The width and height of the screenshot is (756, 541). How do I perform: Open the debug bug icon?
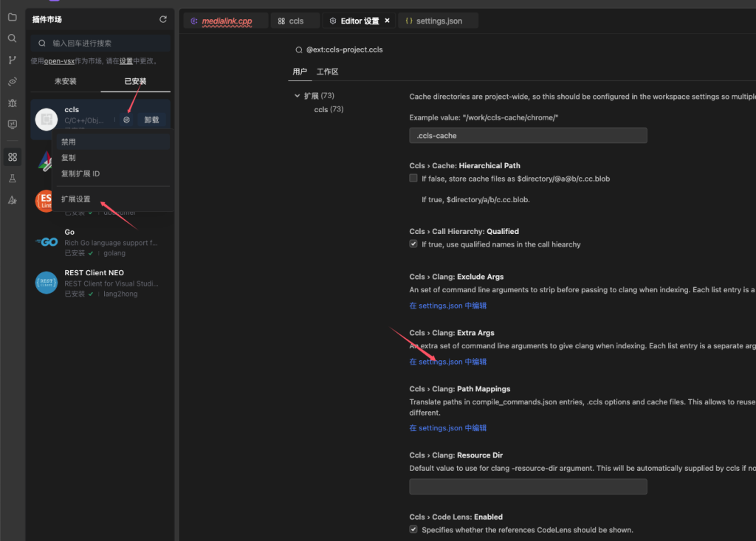pyautogui.click(x=13, y=103)
